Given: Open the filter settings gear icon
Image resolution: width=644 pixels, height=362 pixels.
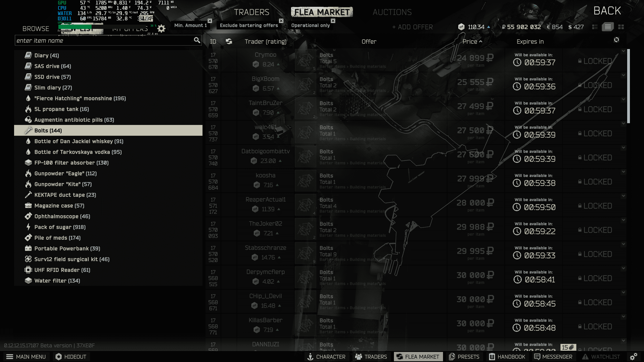Looking at the screenshot, I should tap(162, 28).
